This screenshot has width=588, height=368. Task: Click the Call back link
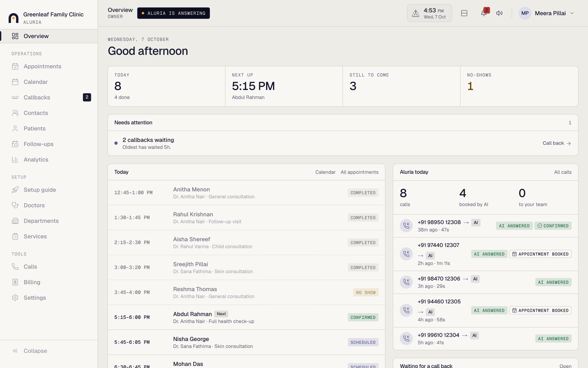point(557,143)
